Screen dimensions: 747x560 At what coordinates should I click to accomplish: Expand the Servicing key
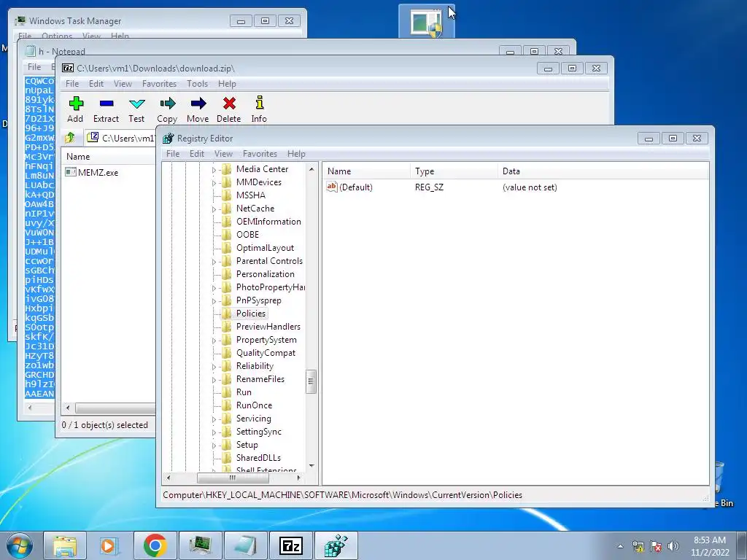tap(214, 419)
